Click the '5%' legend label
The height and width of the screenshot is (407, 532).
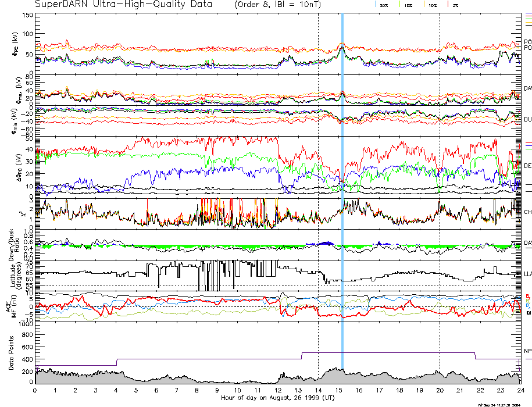coord(455,5)
